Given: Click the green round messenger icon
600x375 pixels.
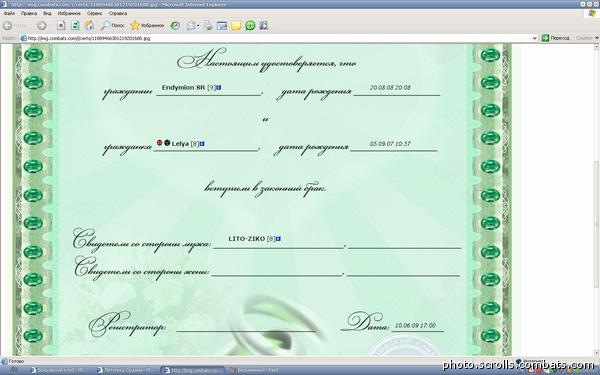Looking at the screenshot, I should coord(250,26).
